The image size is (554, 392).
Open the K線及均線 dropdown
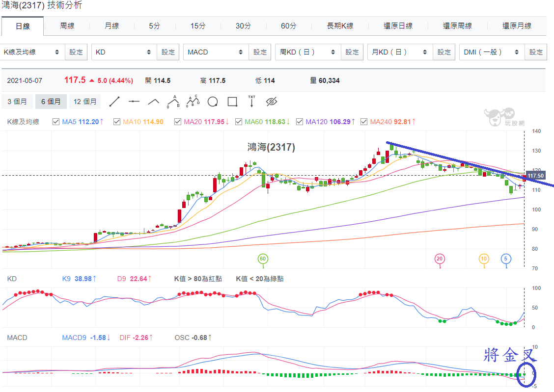(32, 52)
